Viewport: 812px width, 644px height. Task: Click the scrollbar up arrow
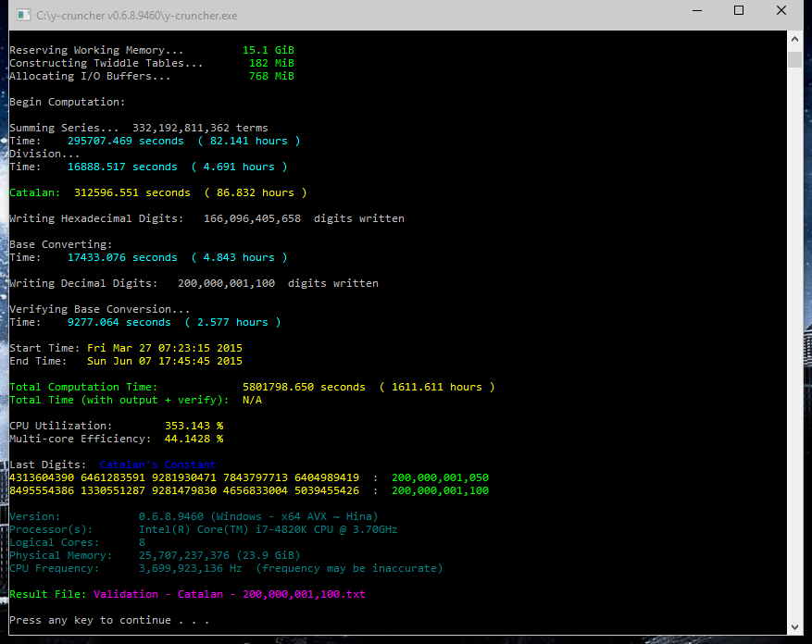tap(794, 39)
